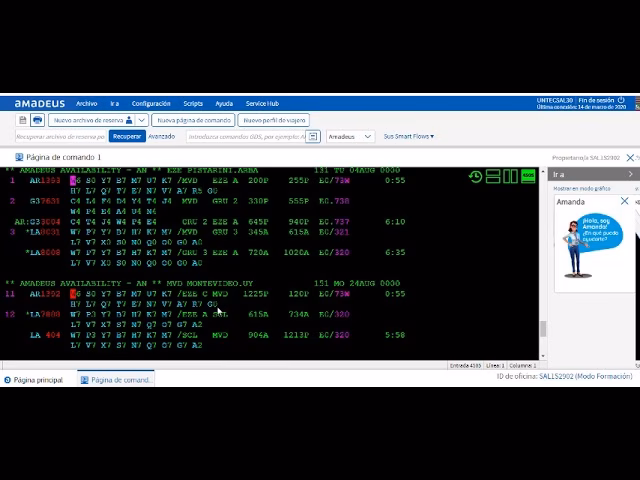Open the GDS command helper icon
The width and height of the screenshot is (640, 480).
coord(313,136)
